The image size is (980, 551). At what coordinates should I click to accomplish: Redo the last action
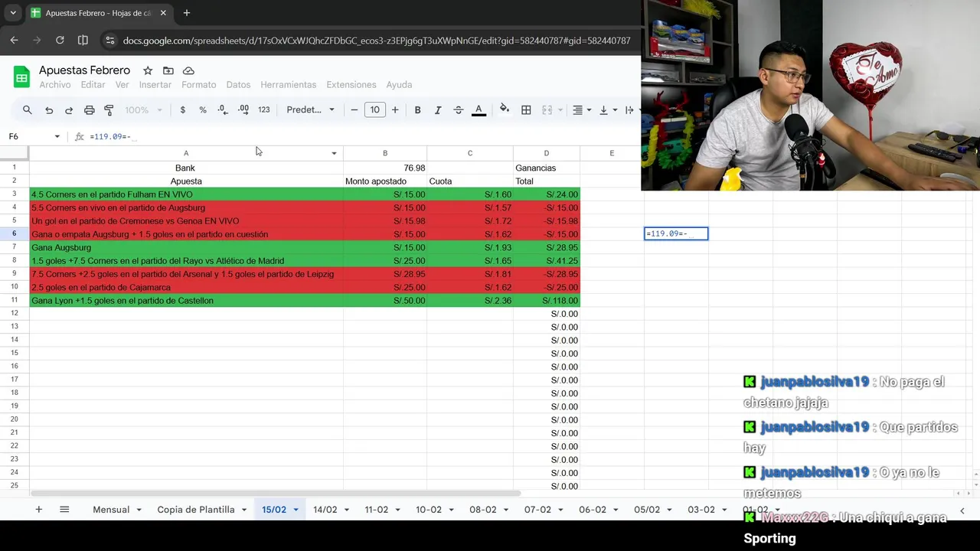coord(69,110)
